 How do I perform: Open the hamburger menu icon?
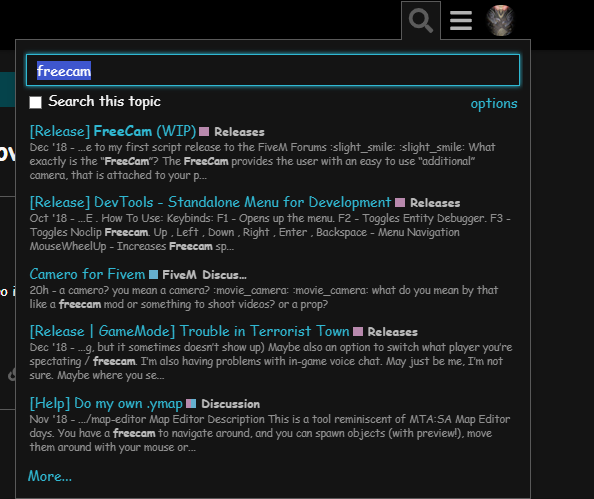[461, 20]
